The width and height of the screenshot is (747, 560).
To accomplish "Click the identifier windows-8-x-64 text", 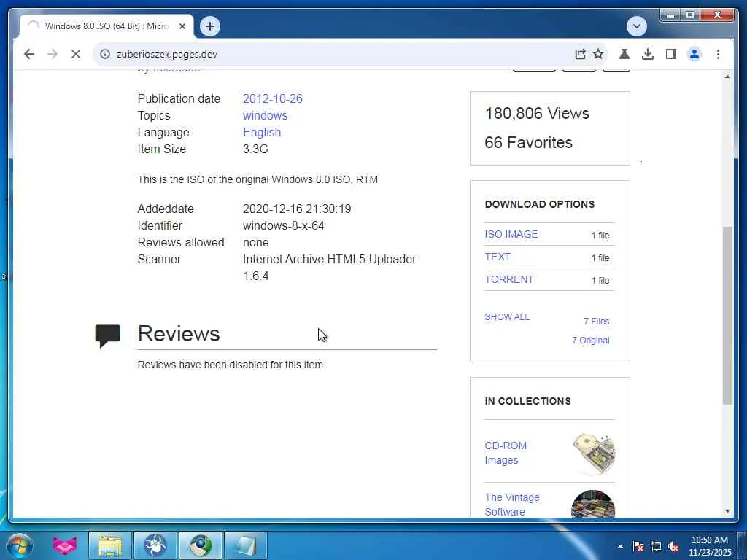I will click(x=284, y=226).
